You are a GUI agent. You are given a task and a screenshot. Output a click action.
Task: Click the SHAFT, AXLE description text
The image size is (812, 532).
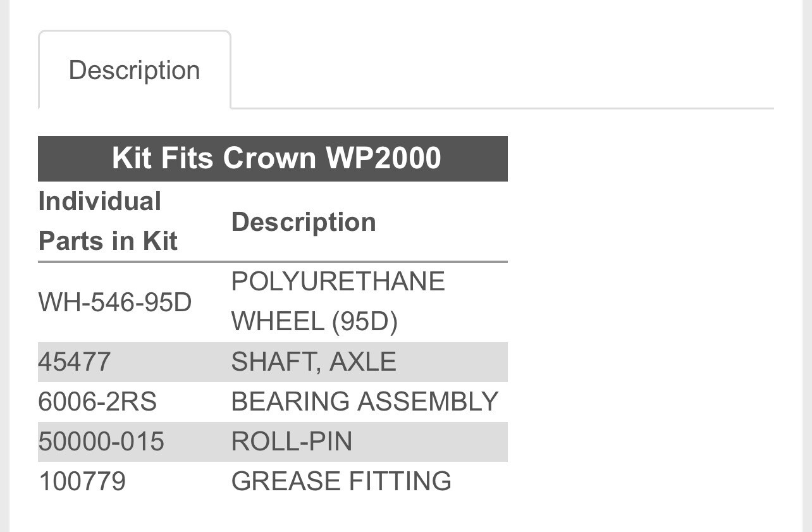pos(313,362)
